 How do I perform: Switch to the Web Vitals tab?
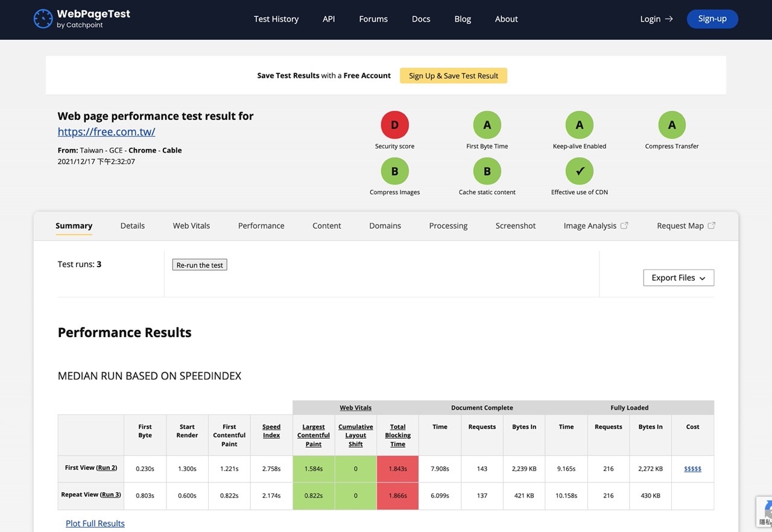[191, 226]
